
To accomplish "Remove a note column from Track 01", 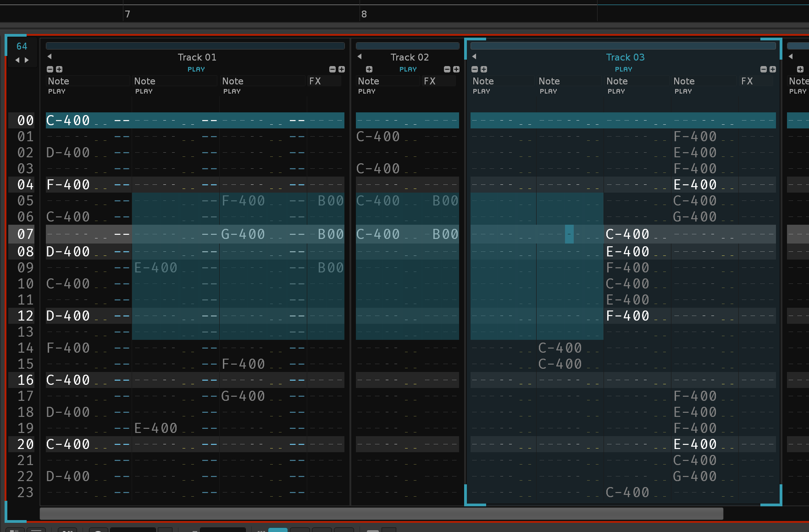I will pyautogui.click(x=50, y=69).
